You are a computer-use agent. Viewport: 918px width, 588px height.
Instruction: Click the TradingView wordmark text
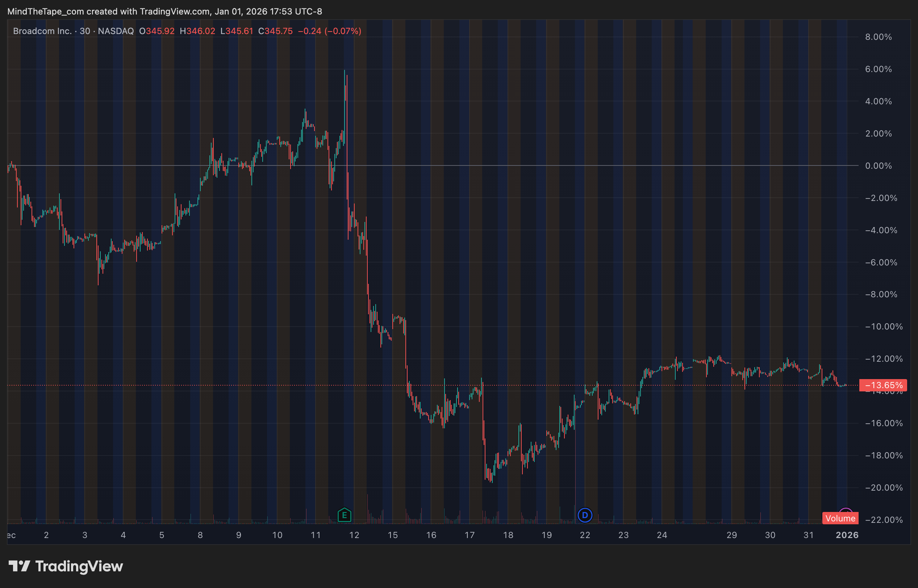click(79, 566)
